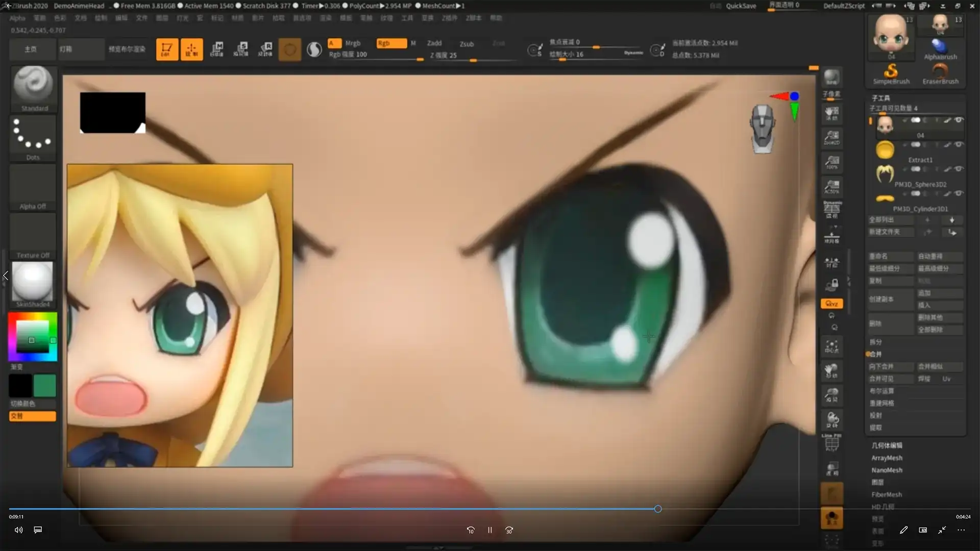Toggle the Edit mode button
The image size is (980, 551).
[167, 49]
